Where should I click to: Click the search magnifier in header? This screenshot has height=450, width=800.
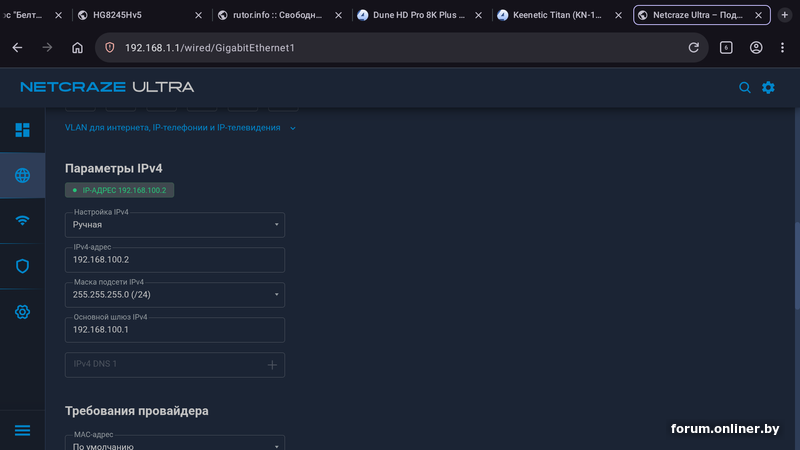(x=745, y=88)
